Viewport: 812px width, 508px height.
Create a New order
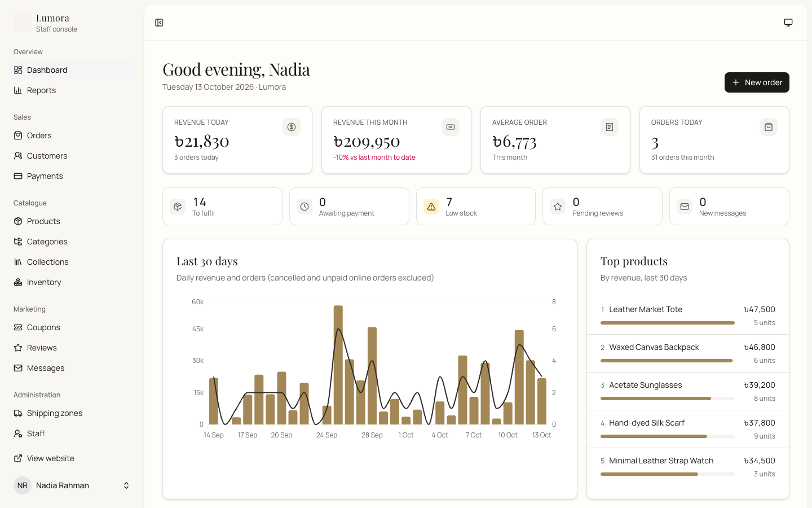coord(757,82)
